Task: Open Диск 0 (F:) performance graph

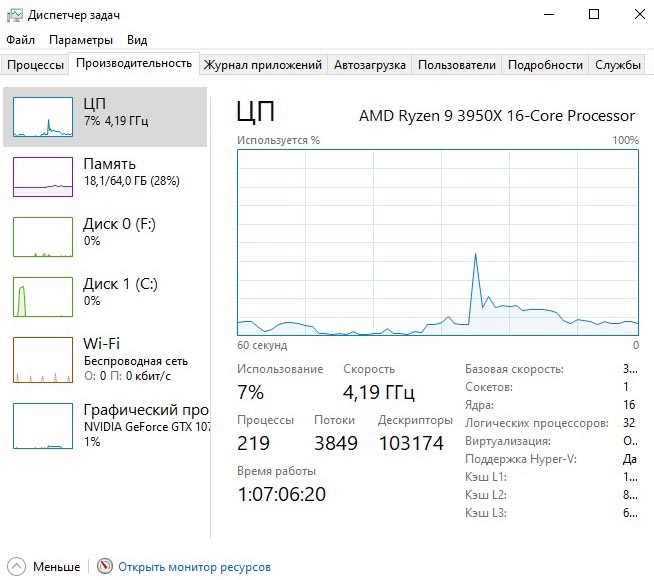Action: 42,237
